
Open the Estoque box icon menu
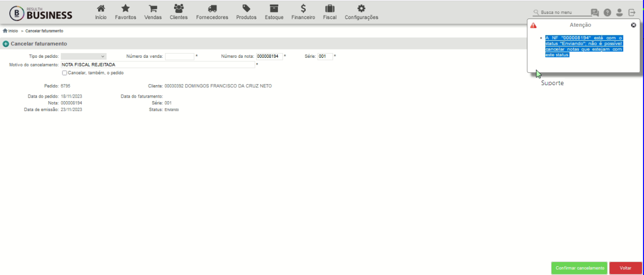(x=274, y=8)
